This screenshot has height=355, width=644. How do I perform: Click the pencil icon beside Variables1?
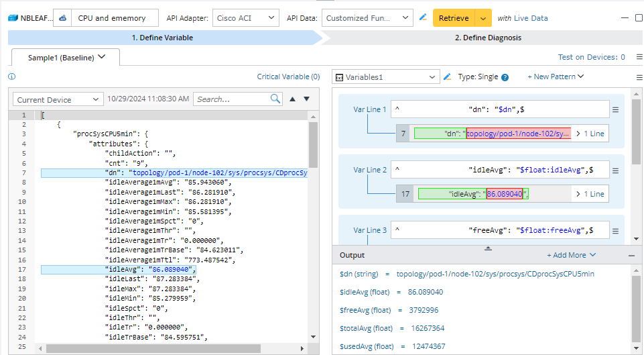click(x=447, y=77)
